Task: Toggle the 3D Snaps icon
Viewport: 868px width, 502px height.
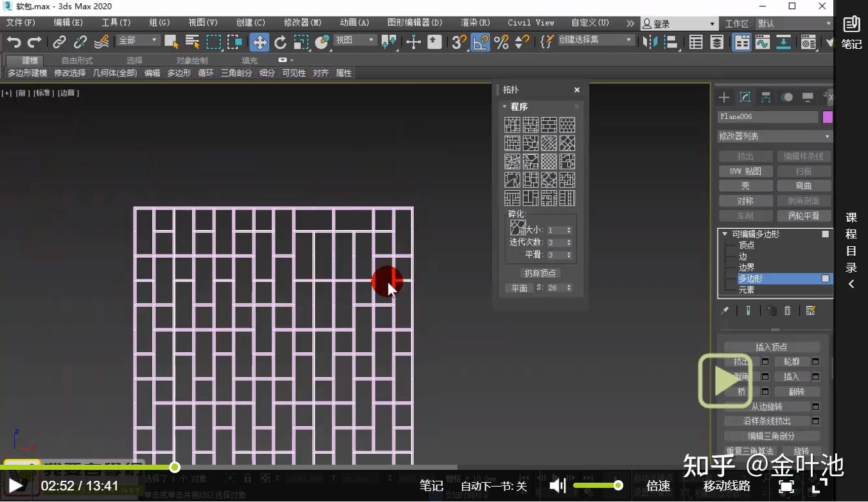Action: click(459, 42)
